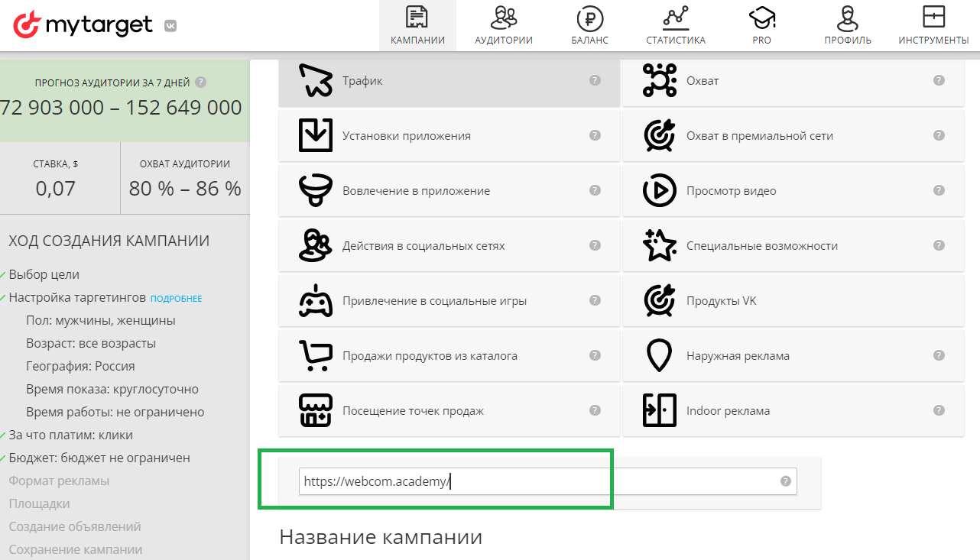Click the VK badge icon beside logo

170,26
